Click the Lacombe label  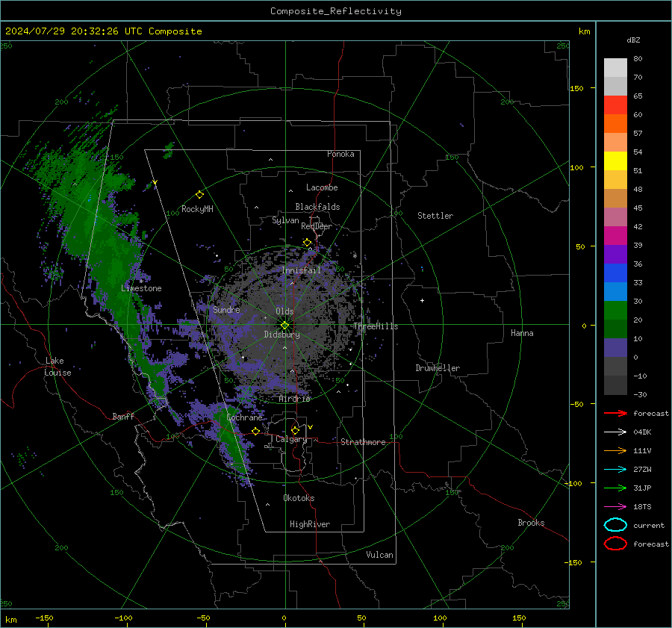coord(322,187)
